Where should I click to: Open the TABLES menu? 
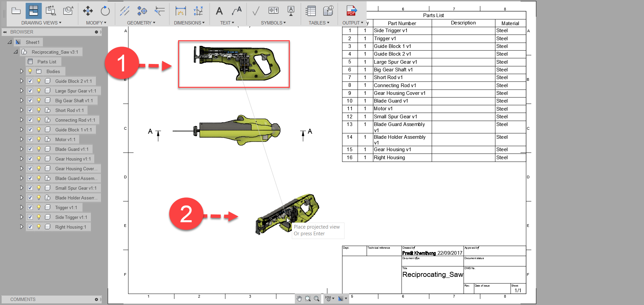(319, 23)
